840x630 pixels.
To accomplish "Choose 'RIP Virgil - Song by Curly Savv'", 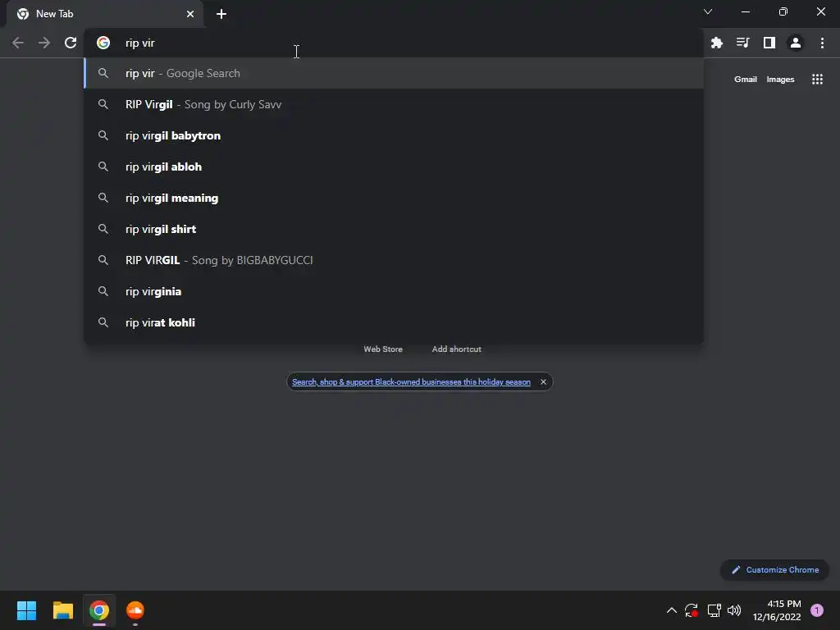I will click(394, 104).
